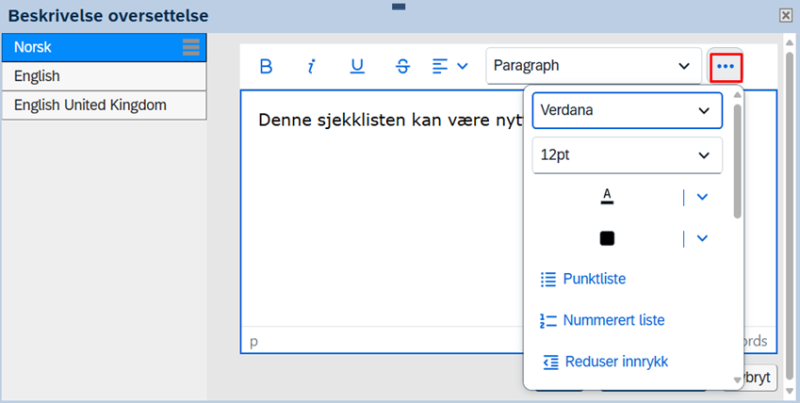The height and width of the screenshot is (403, 800).
Task: Toggle underline formatting
Action: pos(357,66)
